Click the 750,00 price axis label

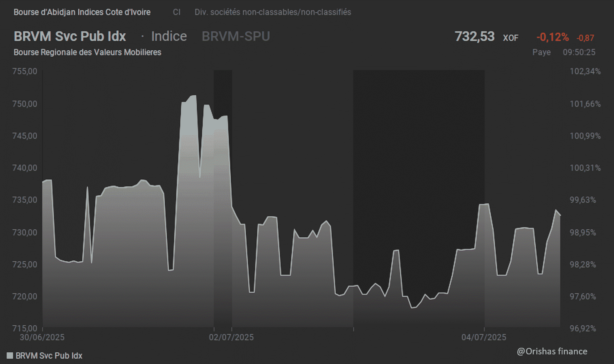coord(25,104)
